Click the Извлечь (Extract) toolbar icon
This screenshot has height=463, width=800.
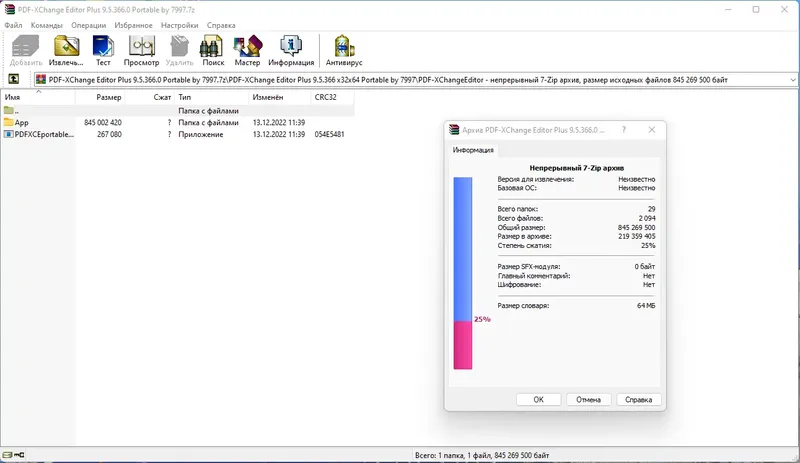pyautogui.click(x=66, y=46)
